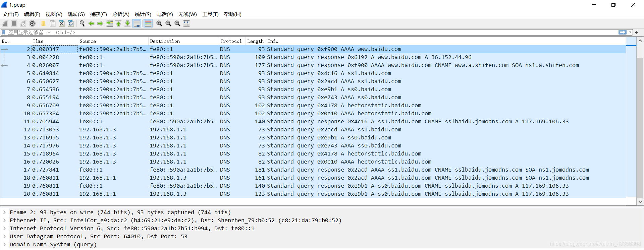The image size is (644, 250).
Task: Go forward with the green right arrow
Action: (100, 23)
